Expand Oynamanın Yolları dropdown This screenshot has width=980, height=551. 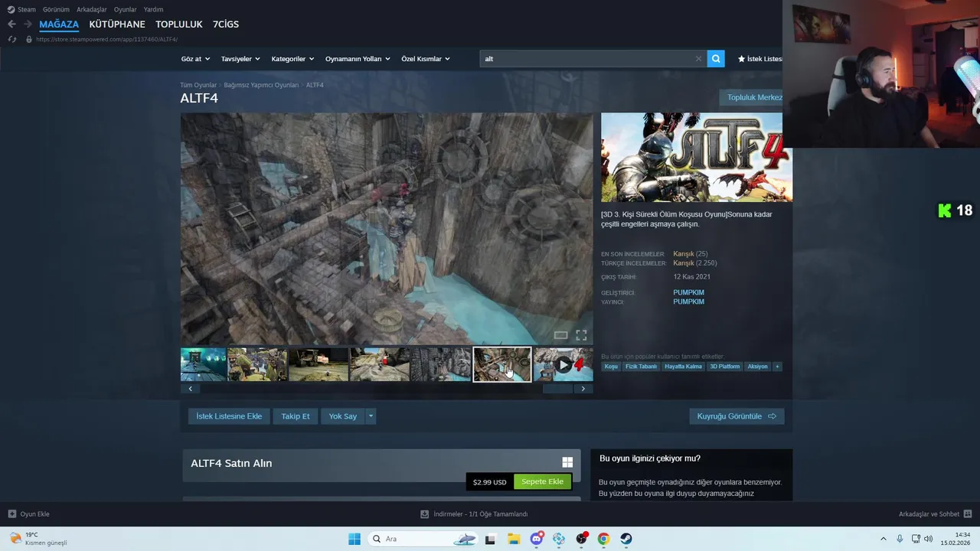[x=358, y=59]
